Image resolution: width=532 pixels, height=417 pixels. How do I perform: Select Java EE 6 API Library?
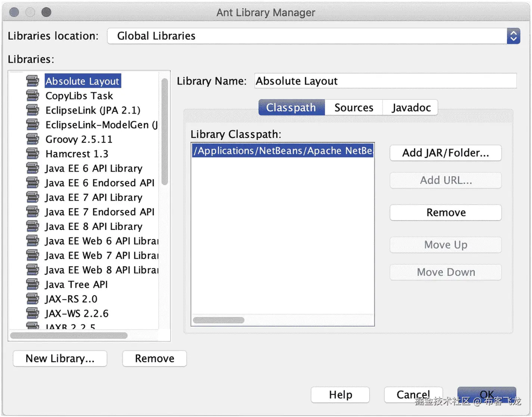94,168
